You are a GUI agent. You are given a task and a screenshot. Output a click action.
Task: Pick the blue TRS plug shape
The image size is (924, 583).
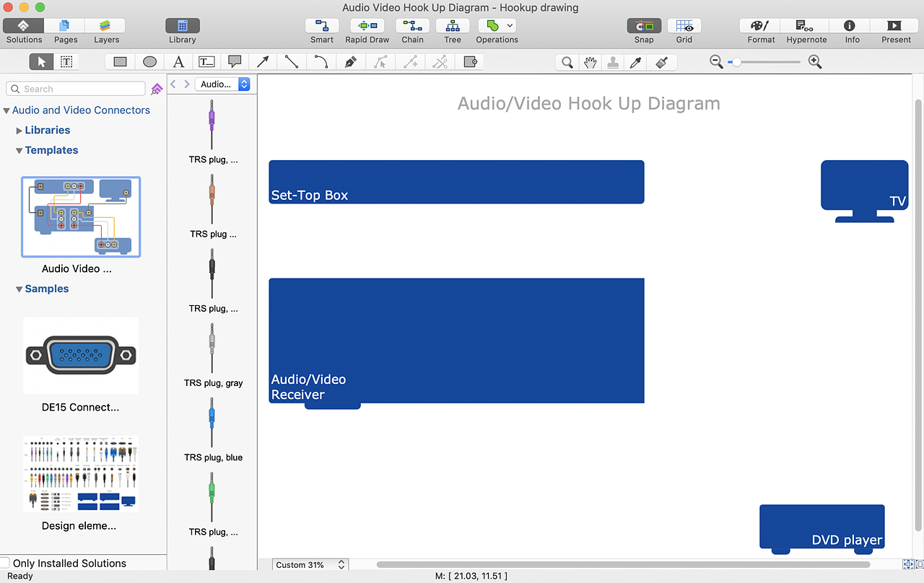(x=212, y=422)
